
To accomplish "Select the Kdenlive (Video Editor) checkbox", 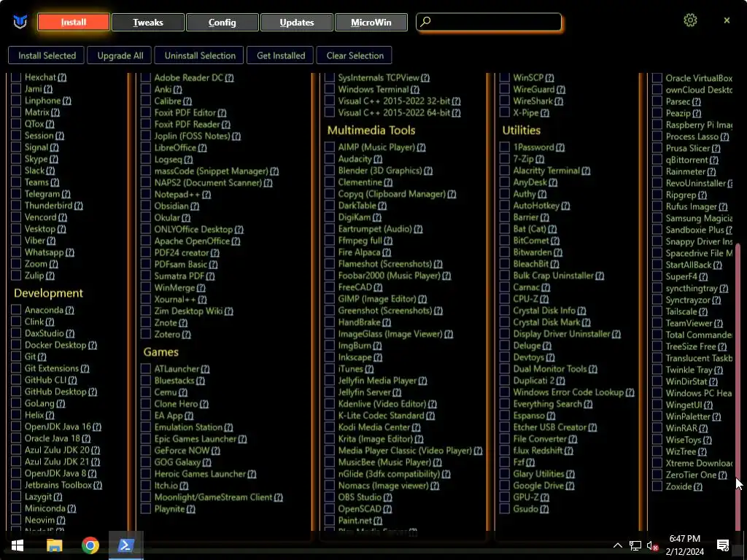I will click(329, 404).
